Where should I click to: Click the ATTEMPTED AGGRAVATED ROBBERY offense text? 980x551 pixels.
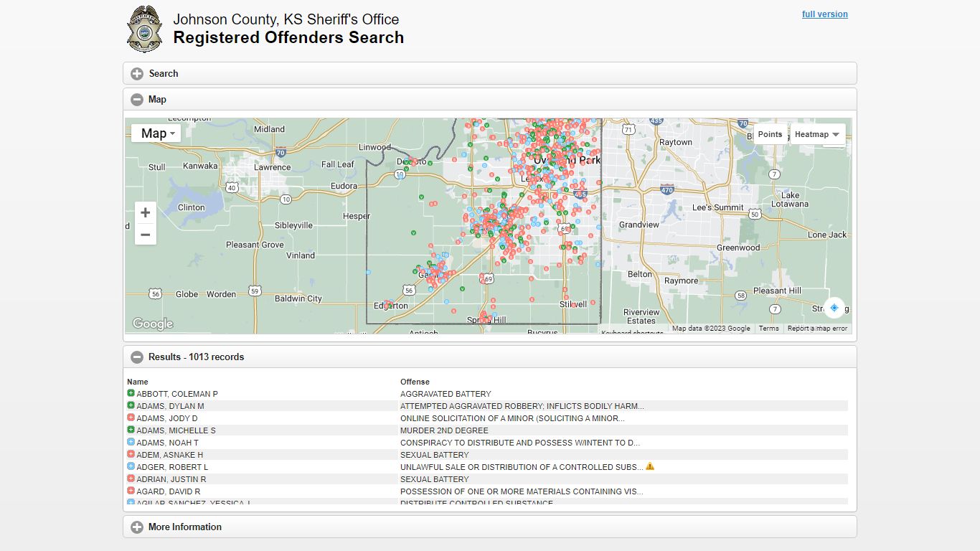click(x=522, y=406)
